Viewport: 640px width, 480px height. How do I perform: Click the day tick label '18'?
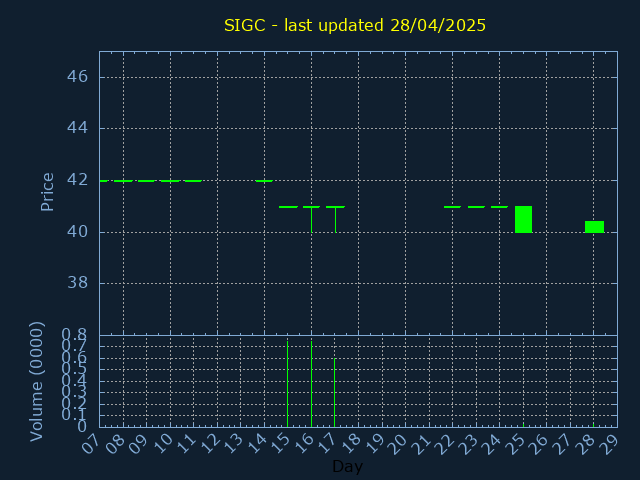pos(351,444)
